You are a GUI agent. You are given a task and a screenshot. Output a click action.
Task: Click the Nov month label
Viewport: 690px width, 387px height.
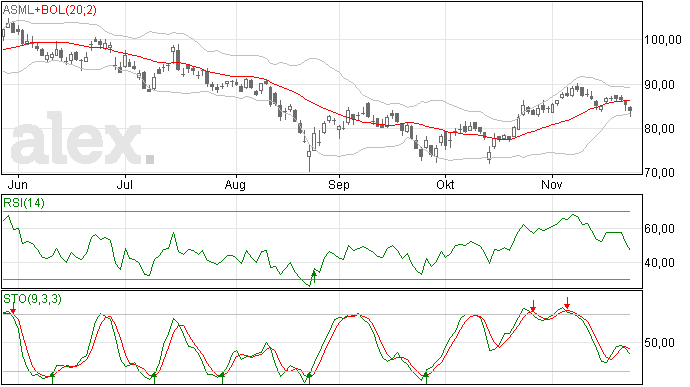click(x=551, y=184)
